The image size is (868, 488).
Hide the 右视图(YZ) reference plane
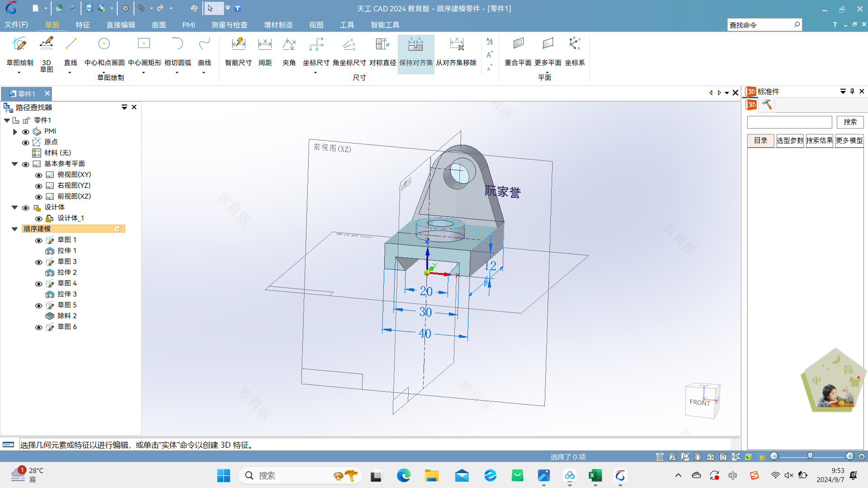pos(39,186)
